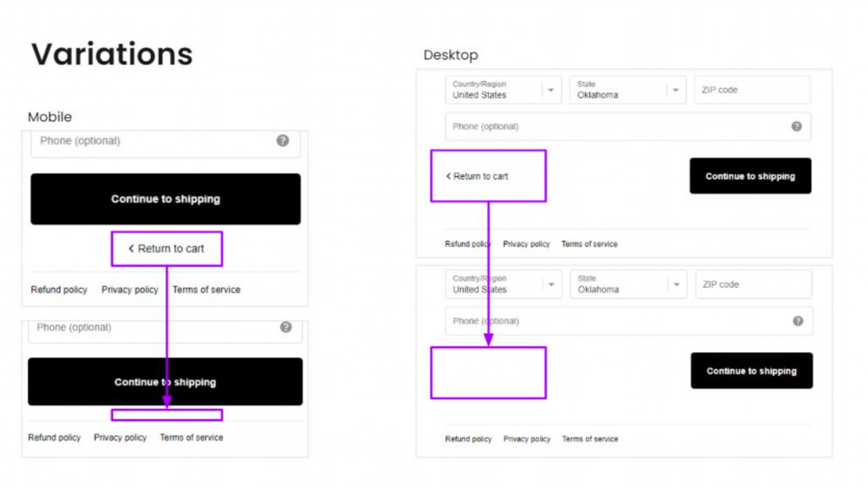
Task: Click Continue to shipping in upper desktop mockup
Action: [750, 176]
